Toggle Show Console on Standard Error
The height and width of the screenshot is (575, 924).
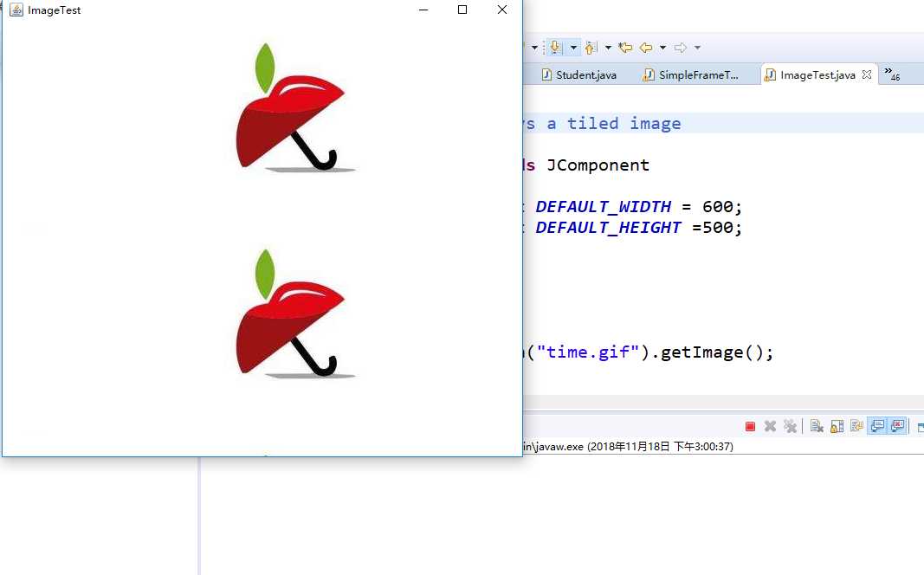click(x=897, y=426)
